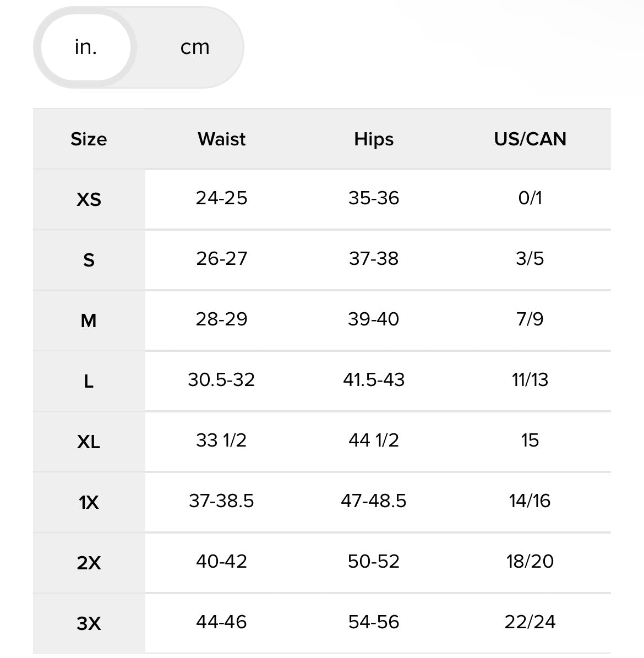Select the 1X size row label
This screenshot has width=644, height=658.
pos(89,502)
